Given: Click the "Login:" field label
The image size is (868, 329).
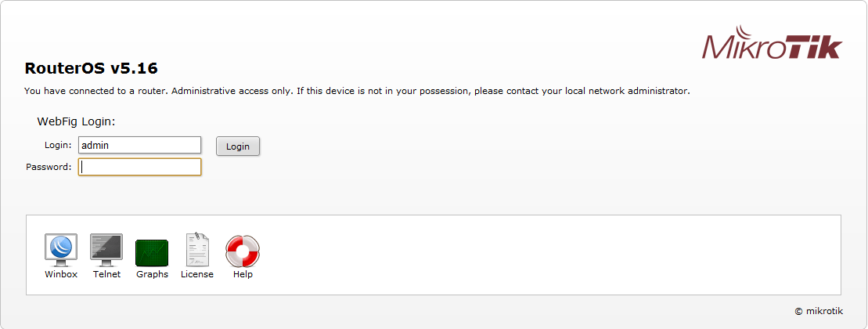Looking at the screenshot, I should (59, 145).
